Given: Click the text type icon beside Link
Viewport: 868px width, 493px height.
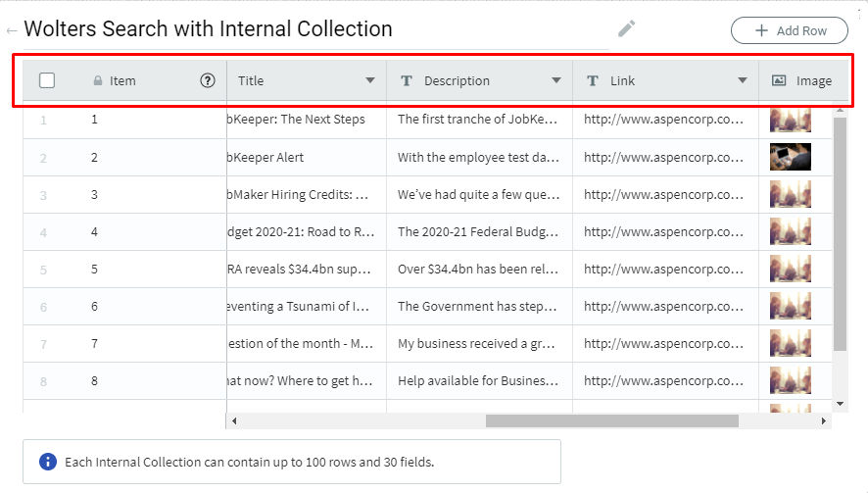Looking at the screenshot, I should pyautogui.click(x=593, y=81).
